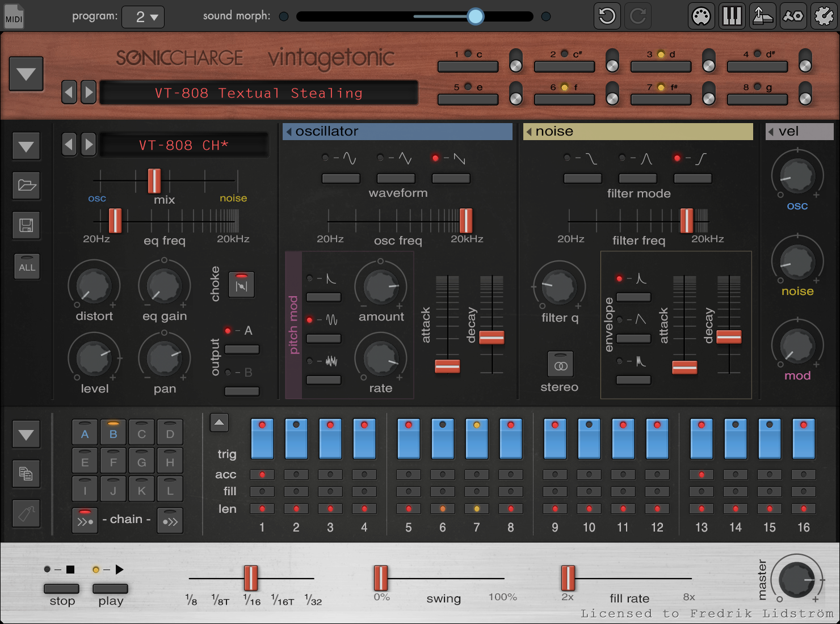Toggle the stereo noise button
This screenshot has height=624, width=840.
(560, 365)
